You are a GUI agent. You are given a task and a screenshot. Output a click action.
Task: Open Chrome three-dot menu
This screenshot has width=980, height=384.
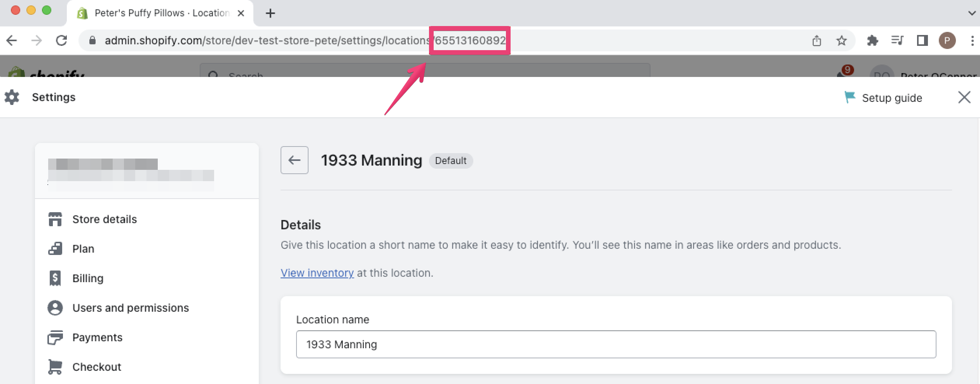pos(972,40)
